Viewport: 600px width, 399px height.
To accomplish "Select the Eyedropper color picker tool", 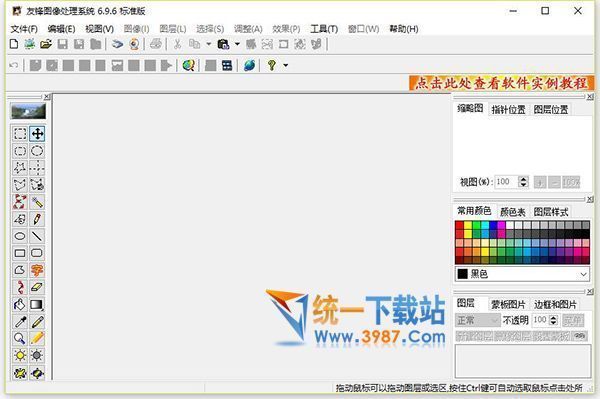I will click(20, 321).
